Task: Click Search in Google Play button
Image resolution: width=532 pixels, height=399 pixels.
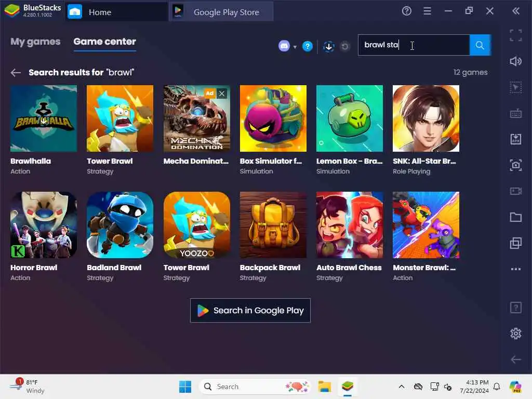Action: [250, 310]
